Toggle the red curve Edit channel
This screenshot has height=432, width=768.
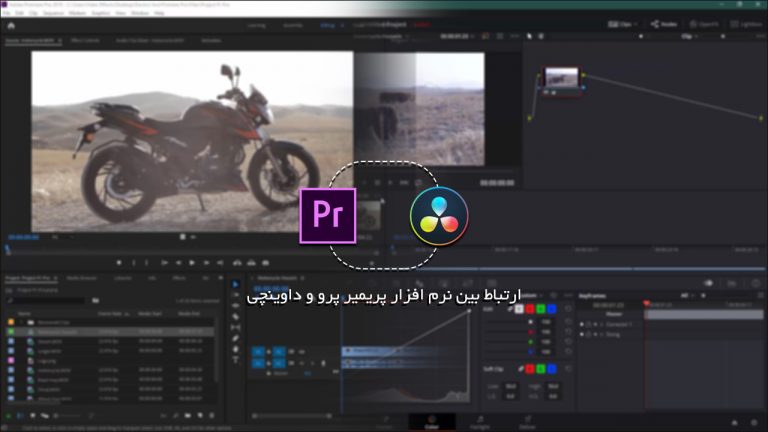tap(530, 309)
